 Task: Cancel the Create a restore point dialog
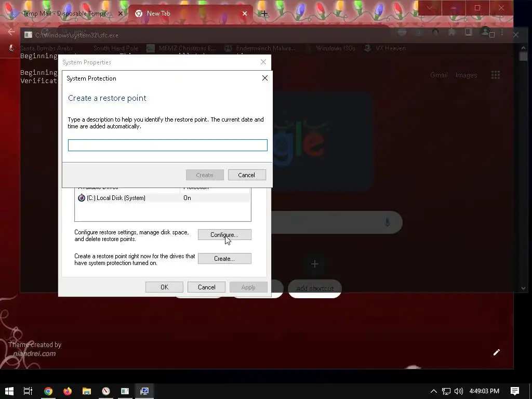[x=247, y=175]
